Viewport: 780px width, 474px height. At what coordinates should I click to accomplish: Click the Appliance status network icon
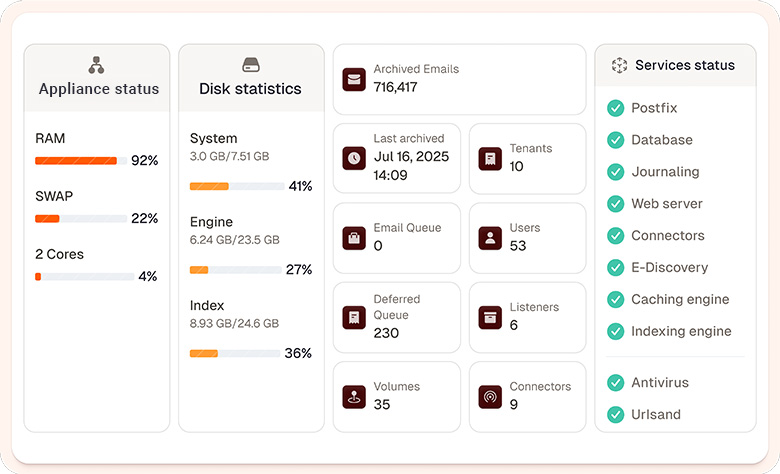(97, 65)
